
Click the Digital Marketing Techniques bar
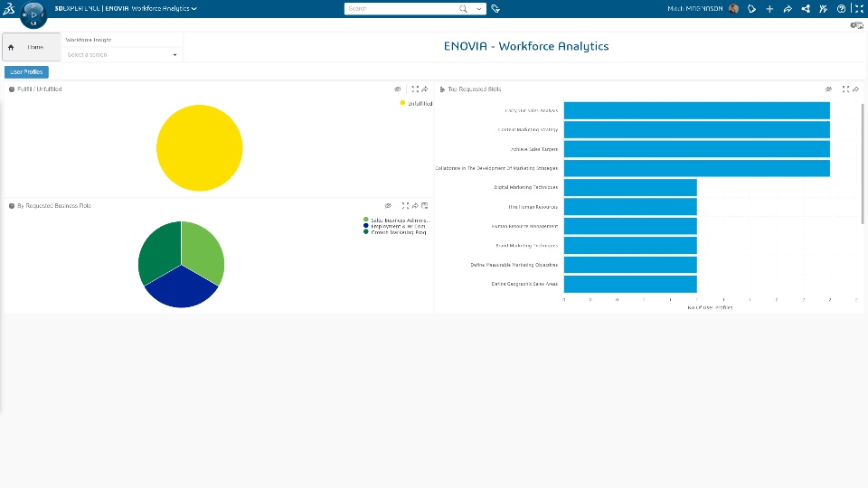pyautogui.click(x=630, y=188)
